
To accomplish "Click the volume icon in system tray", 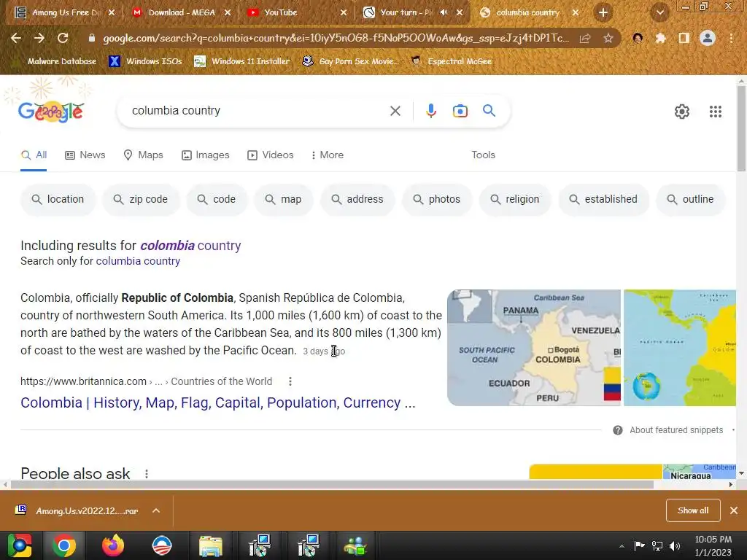I will pyautogui.click(x=675, y=545).
